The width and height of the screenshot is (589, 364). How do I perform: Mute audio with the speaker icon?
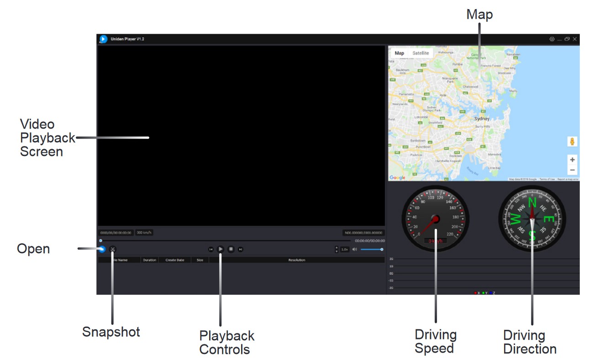tap(354, 249)
